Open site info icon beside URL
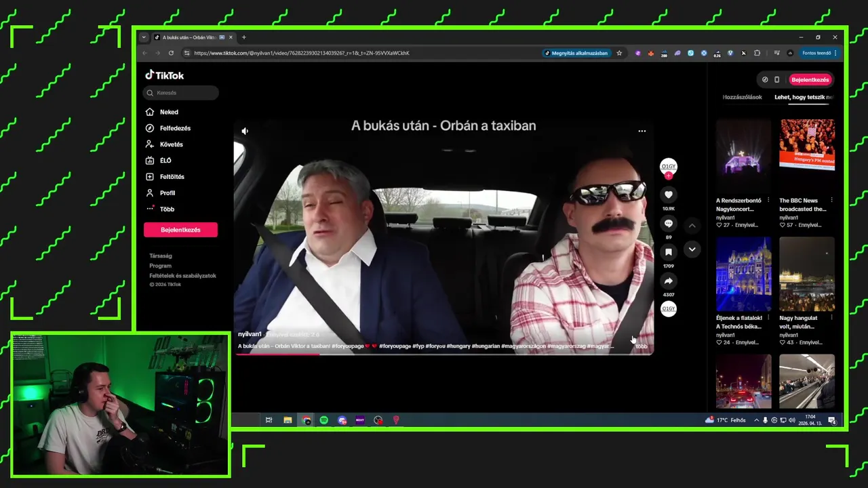The height and width of the screenshot is (488, 868). click(x=187, y=53)
